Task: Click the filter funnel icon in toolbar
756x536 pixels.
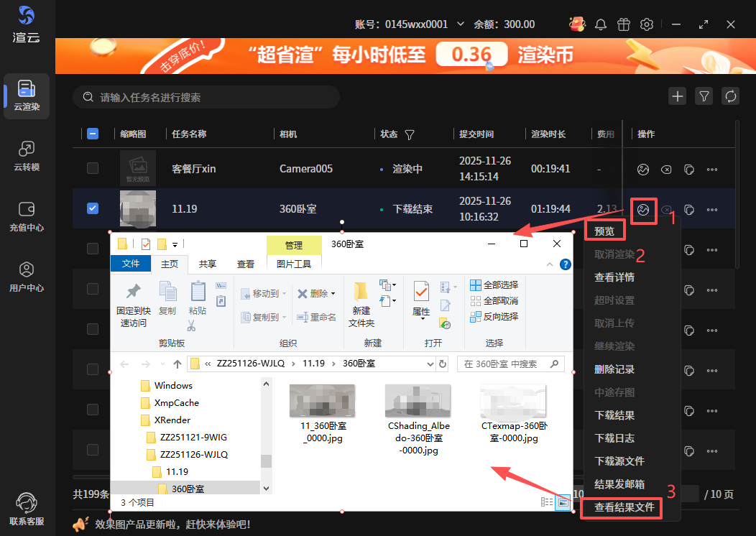Action: (x=704, y=96)
